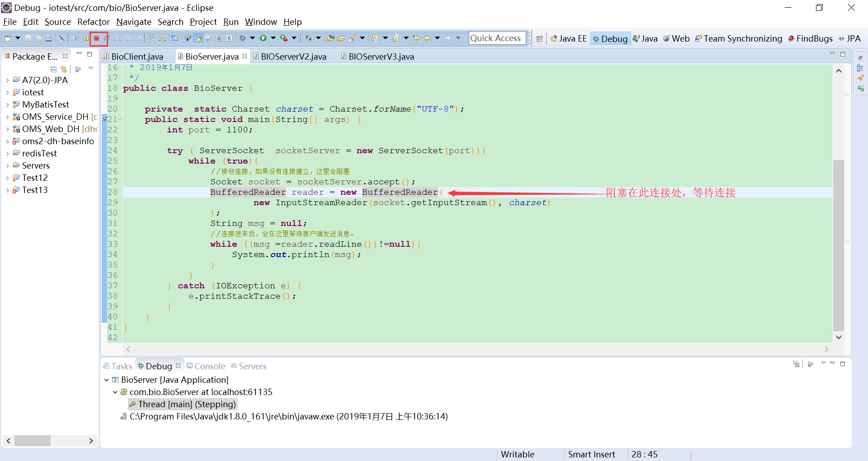Click Restore icon in right trim stack
This screenshot has width=868, height=461.
point(860,57)
